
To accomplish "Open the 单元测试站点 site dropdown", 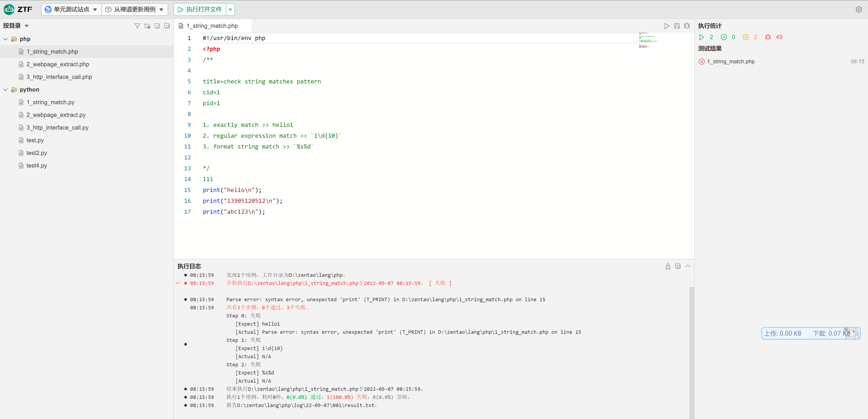I will pos(71,9).
